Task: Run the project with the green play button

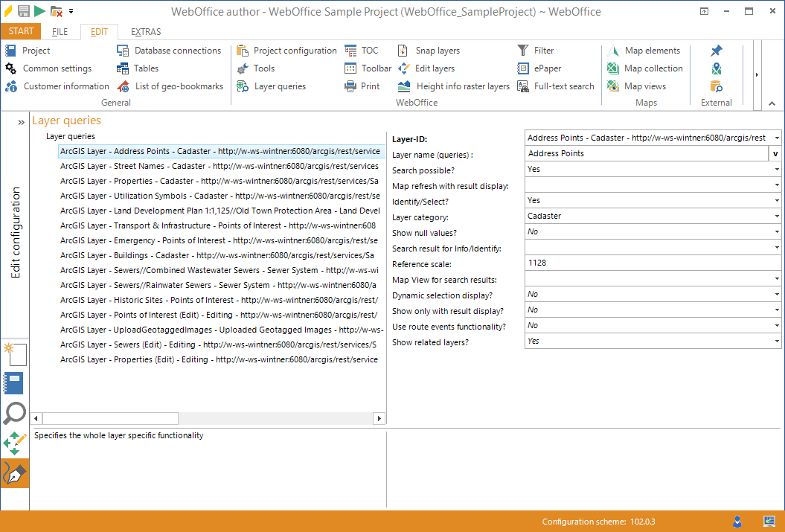Action: pyautogui.click(x=41, y=10)
